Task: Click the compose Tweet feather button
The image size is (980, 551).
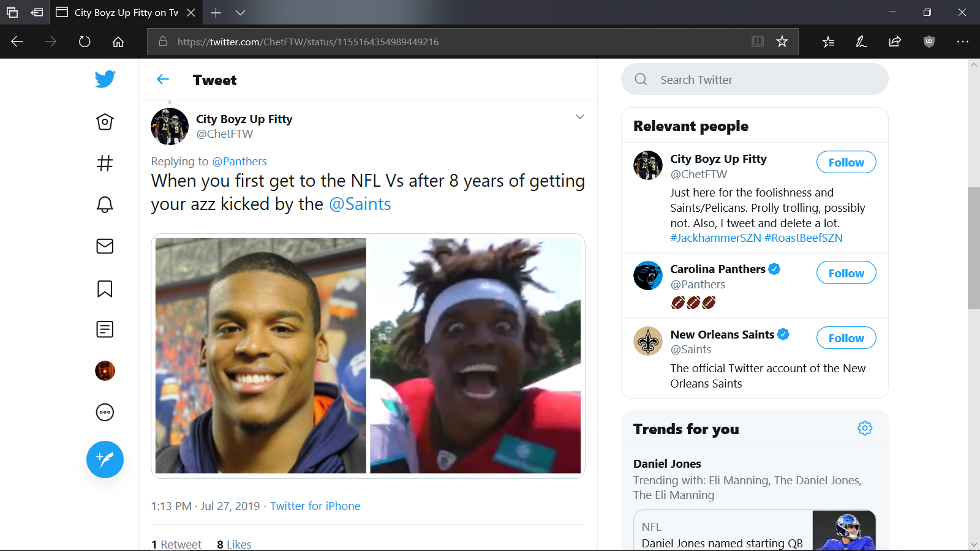Action: (x=105, y=459)
